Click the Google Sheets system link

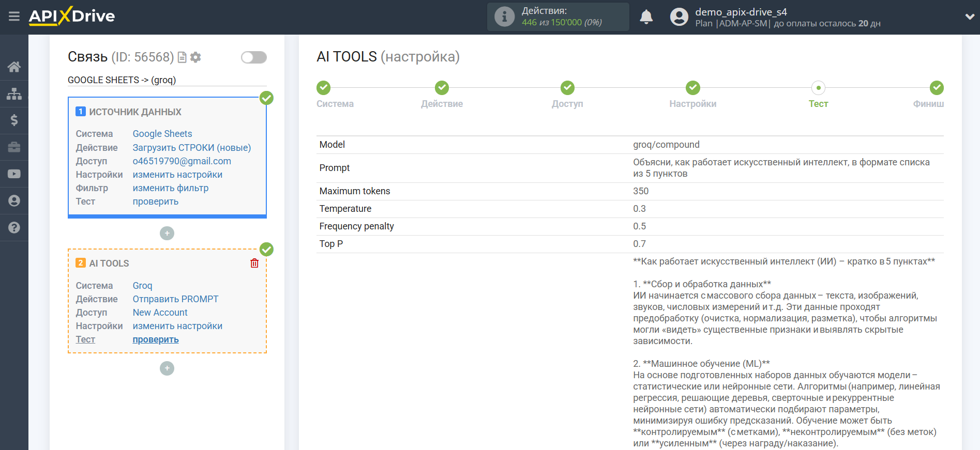[x=162, y=134]
